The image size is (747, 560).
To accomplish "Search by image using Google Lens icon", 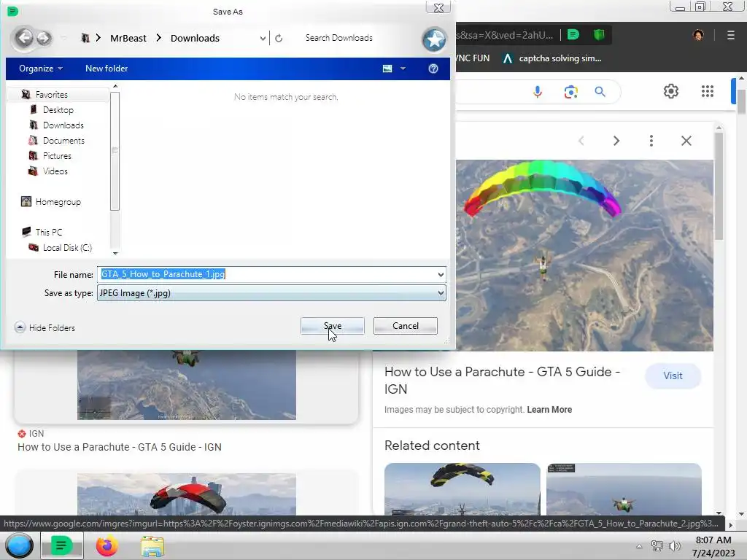I will [x=570, y=91].
